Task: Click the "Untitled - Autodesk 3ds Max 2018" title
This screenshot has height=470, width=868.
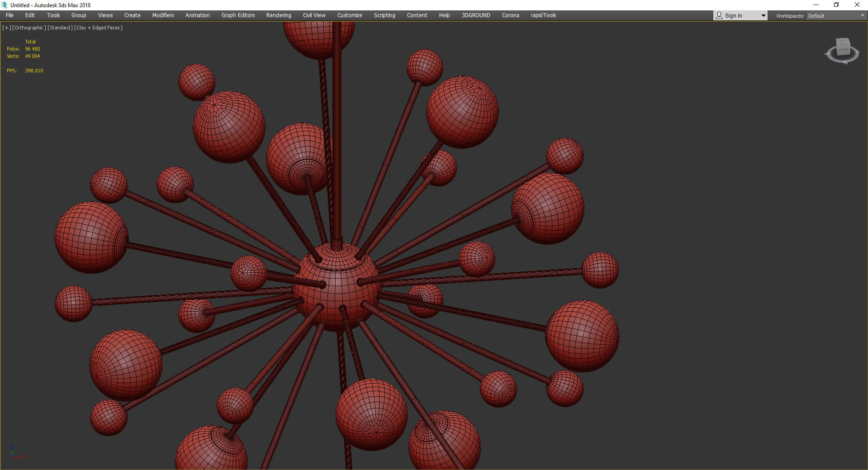Action: 51,5
